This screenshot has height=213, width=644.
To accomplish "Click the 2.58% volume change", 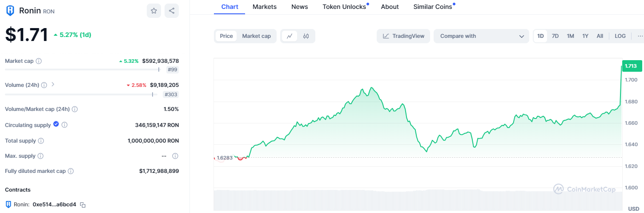I will pos(137,85).
